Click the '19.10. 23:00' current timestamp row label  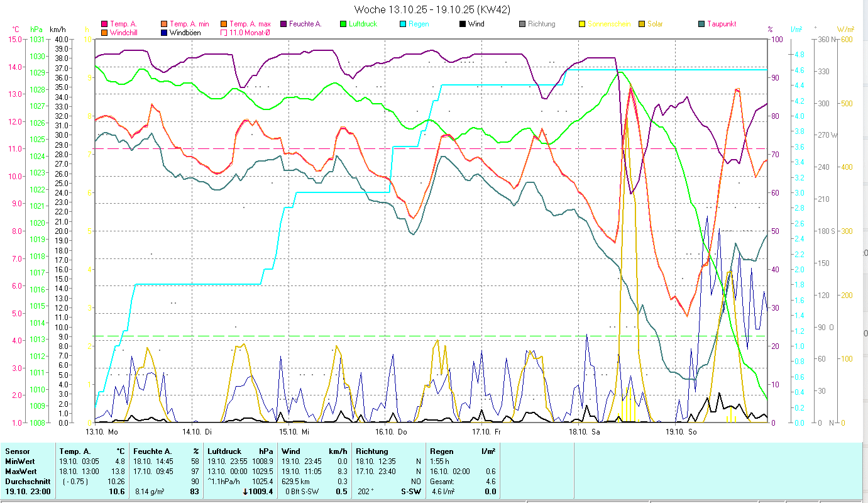click(x=28, y=492)
